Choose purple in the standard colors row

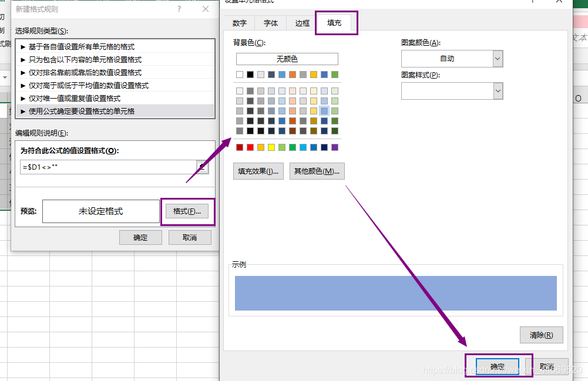coord(335,147)
